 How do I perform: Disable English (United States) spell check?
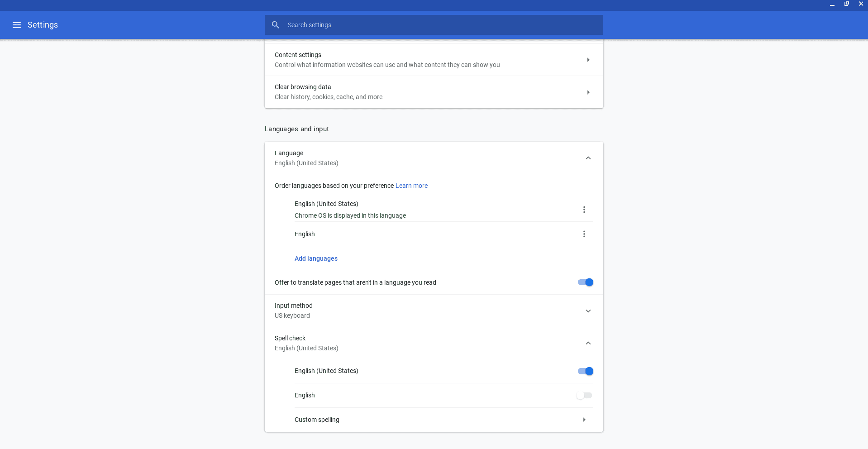click(x=585, y=371)
